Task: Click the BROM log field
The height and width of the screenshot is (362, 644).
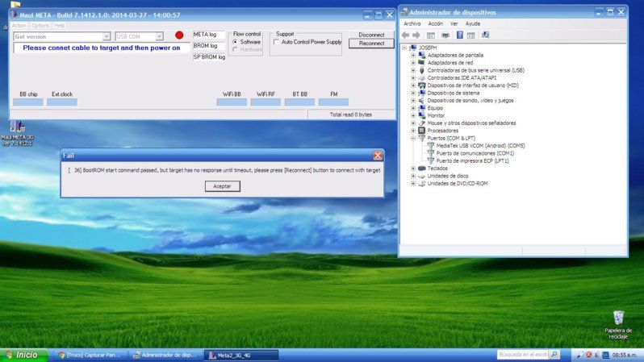Action: click(x=209, y=46)
